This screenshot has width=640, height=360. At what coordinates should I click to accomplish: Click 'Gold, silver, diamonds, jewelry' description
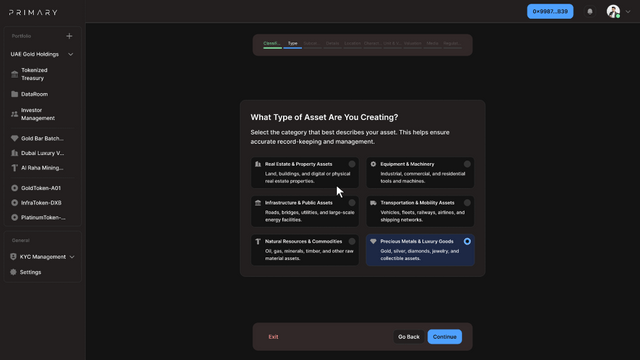[420, 255]
